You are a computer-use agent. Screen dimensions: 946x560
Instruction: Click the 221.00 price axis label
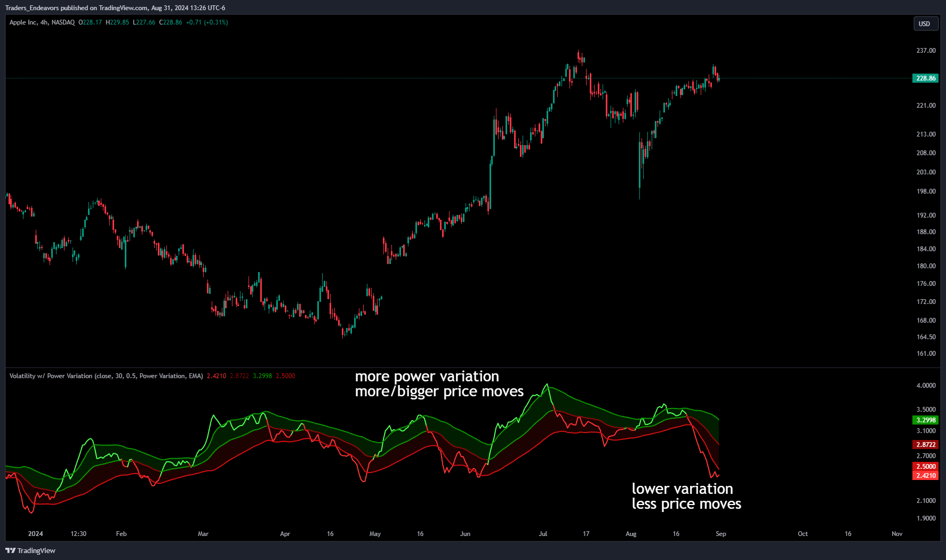926,106
